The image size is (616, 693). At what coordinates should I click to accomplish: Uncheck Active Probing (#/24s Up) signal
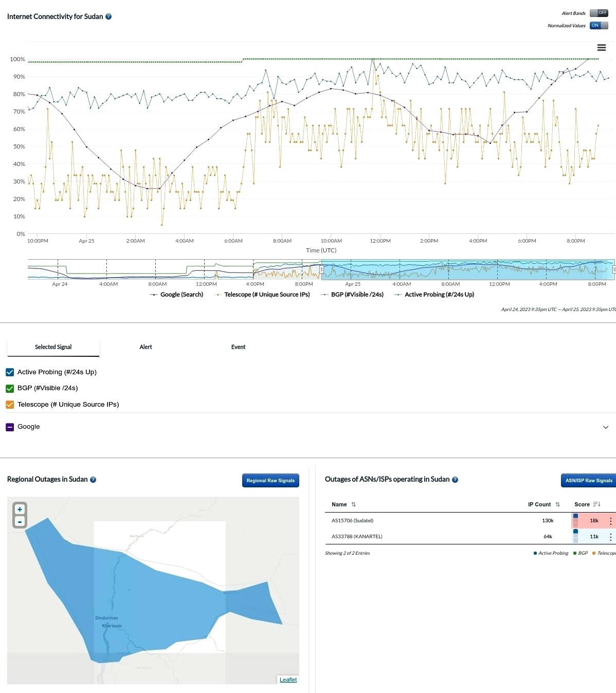tap(10, 372)
